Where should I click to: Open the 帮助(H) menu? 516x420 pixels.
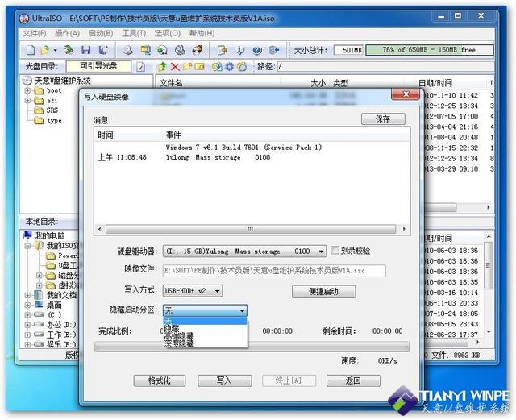(202, 33)
